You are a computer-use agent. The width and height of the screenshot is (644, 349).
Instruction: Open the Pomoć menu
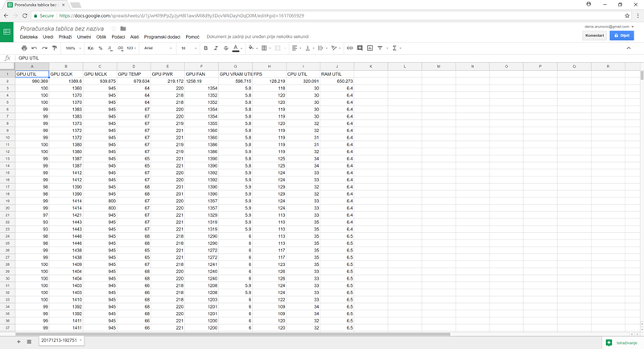pos(192,36)
